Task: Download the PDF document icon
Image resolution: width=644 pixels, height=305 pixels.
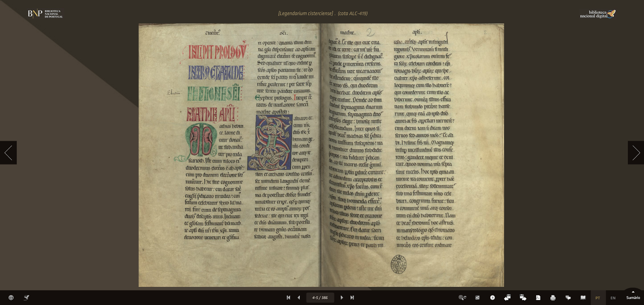Action: click(538, 298)
